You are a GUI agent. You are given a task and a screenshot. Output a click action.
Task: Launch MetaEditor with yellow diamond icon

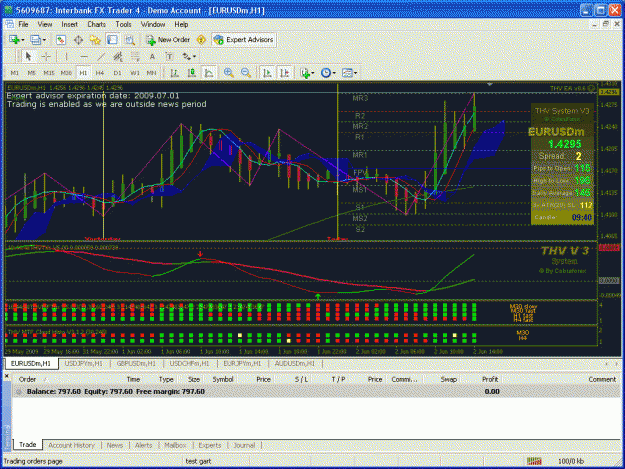201,40
